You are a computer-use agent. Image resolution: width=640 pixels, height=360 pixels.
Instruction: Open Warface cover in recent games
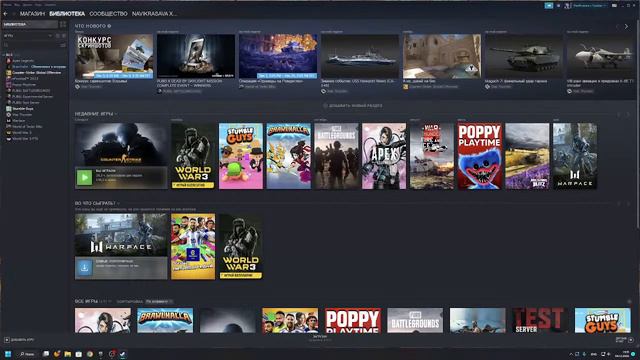575,156
